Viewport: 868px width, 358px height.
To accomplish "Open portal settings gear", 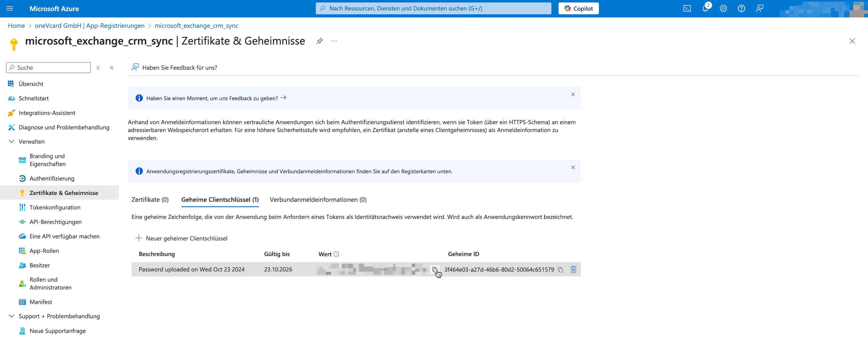I will pyautogui.click(x=723, y=9).
